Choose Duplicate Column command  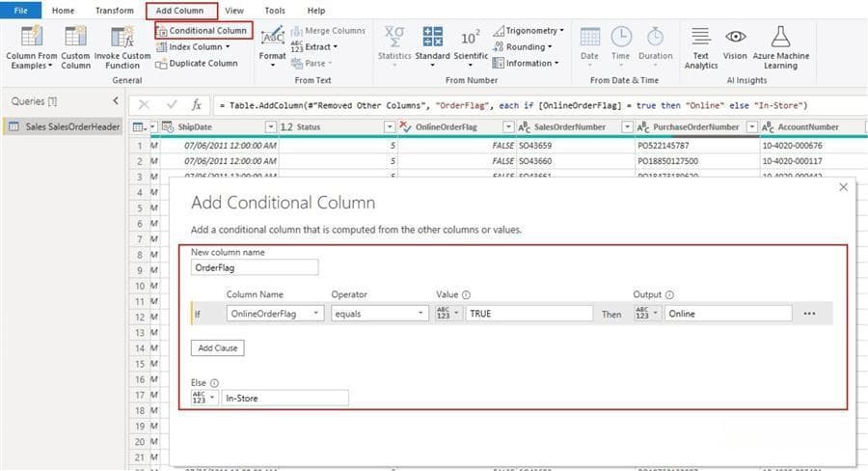197,63
